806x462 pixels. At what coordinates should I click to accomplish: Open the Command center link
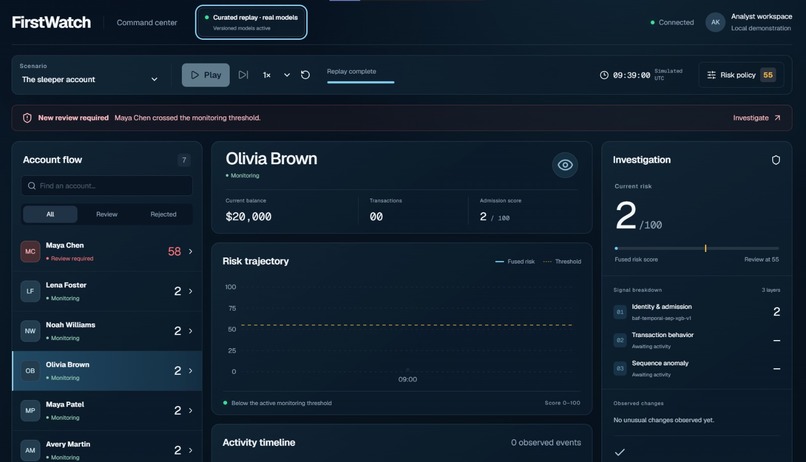[x=146, y=23]
